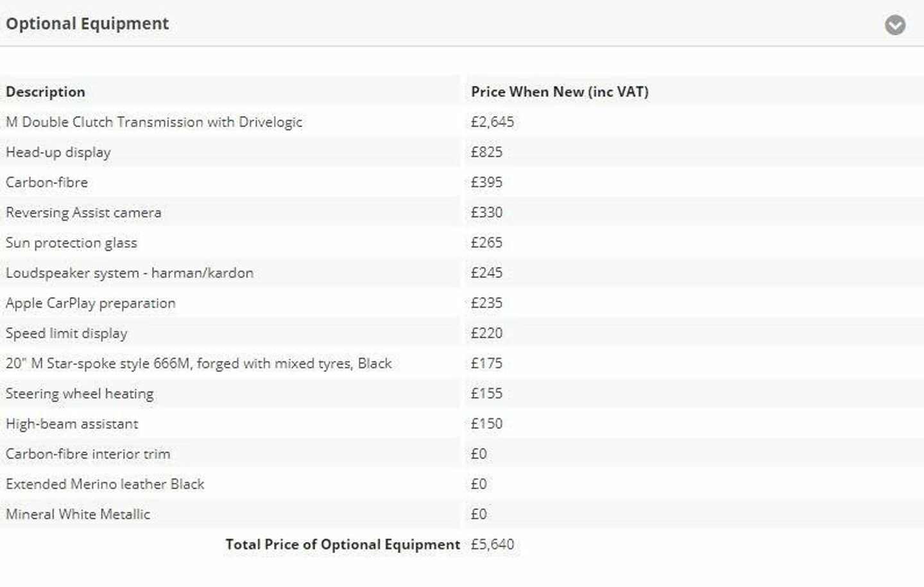Click the Optional Equipment heading
The image size is (924, 587).
click(x=87, y=24)
